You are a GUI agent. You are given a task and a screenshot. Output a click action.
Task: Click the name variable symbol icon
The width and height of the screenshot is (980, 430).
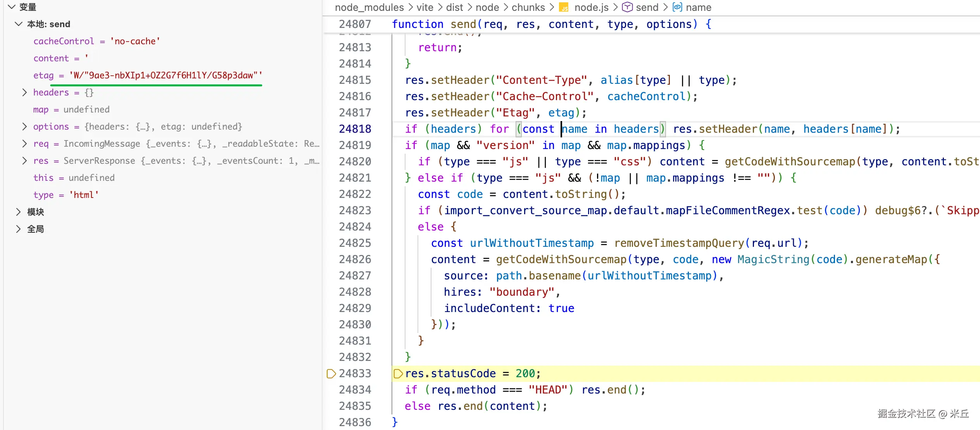[x=677, y=7]
